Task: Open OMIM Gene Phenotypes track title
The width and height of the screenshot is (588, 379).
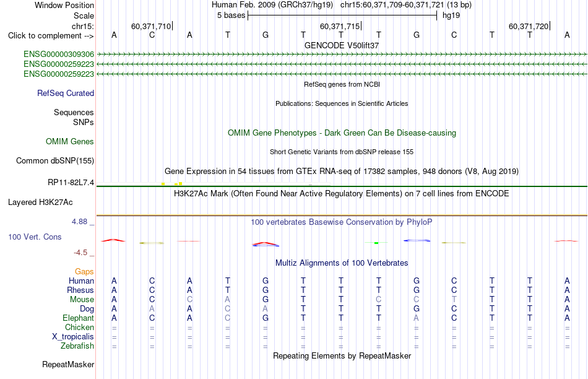Action: 342,133
